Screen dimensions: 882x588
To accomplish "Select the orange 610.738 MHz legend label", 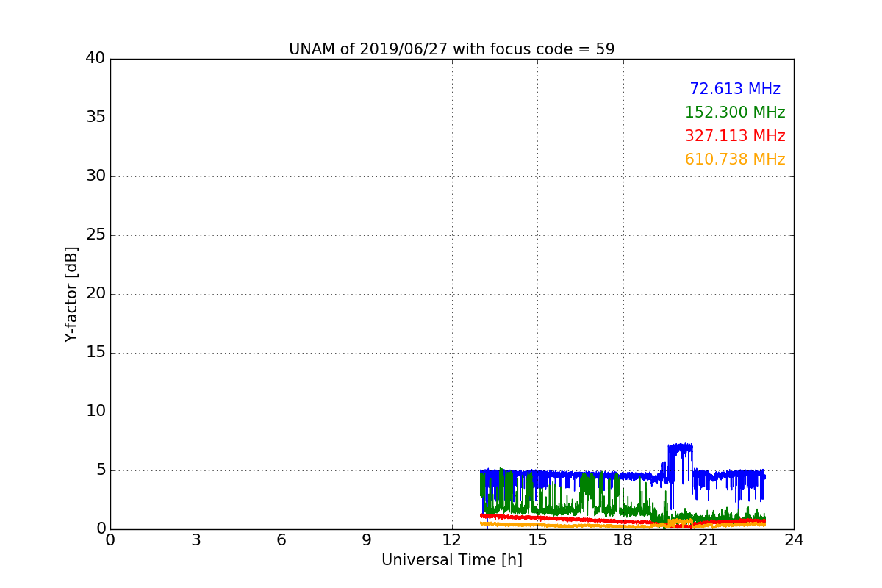I will coord(735,159).
